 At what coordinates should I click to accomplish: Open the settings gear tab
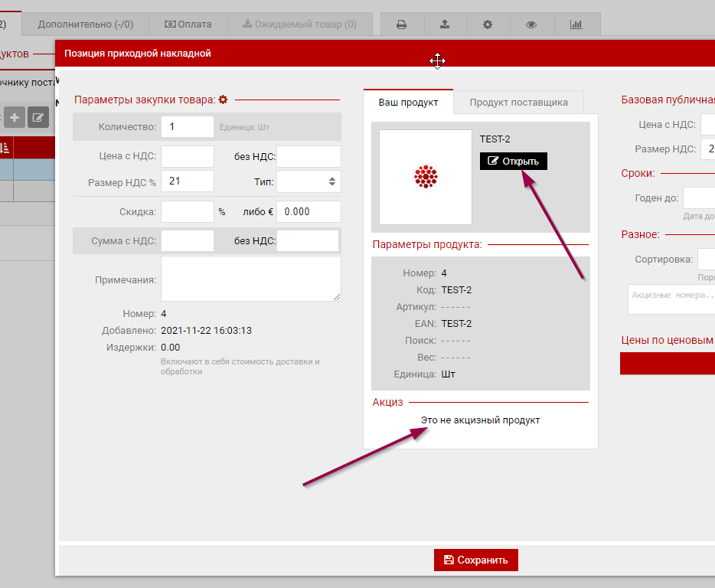click(x=488, y=24)
